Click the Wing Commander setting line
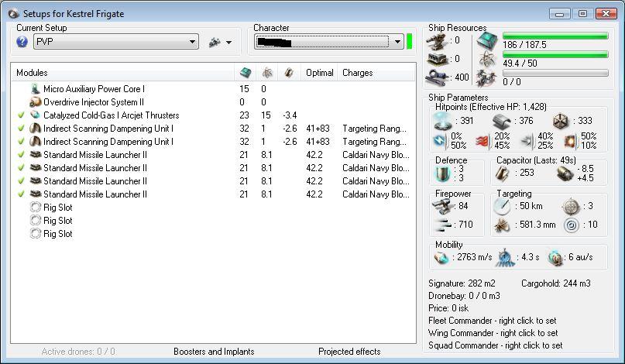 (493, 333)
